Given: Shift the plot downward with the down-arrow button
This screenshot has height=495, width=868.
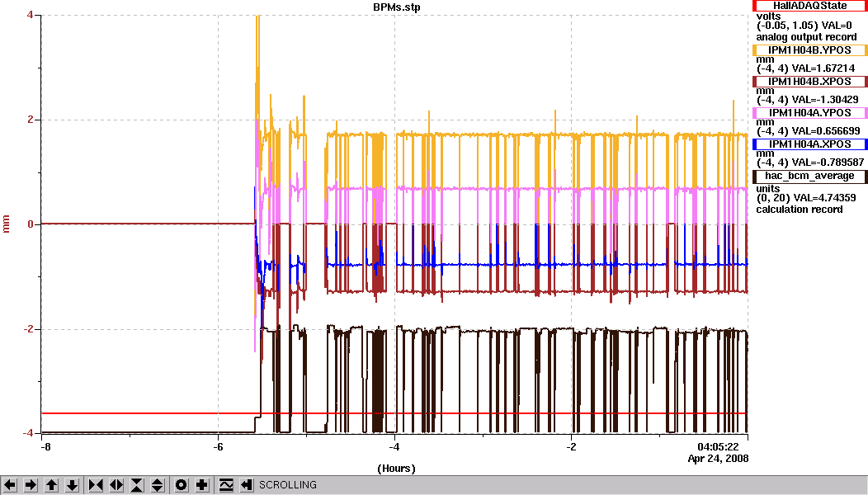Looking at the screenshot, I should (x=73, y=485).
